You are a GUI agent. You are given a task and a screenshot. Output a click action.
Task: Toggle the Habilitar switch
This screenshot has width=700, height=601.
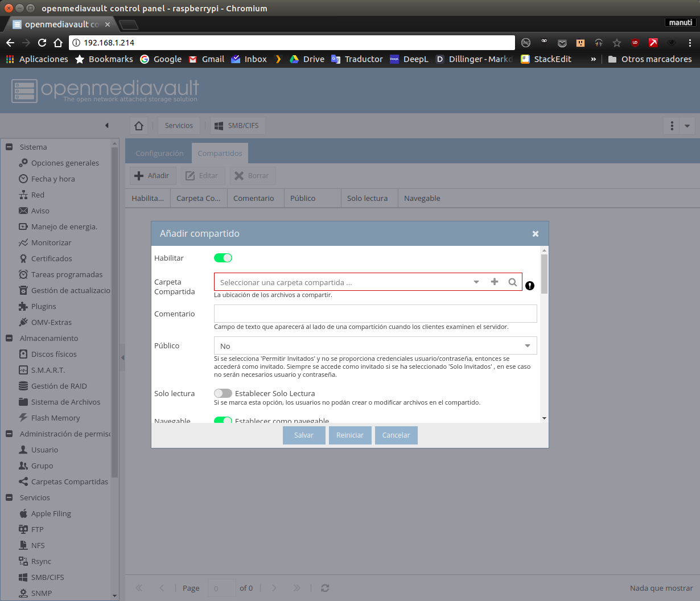point(223,258)
